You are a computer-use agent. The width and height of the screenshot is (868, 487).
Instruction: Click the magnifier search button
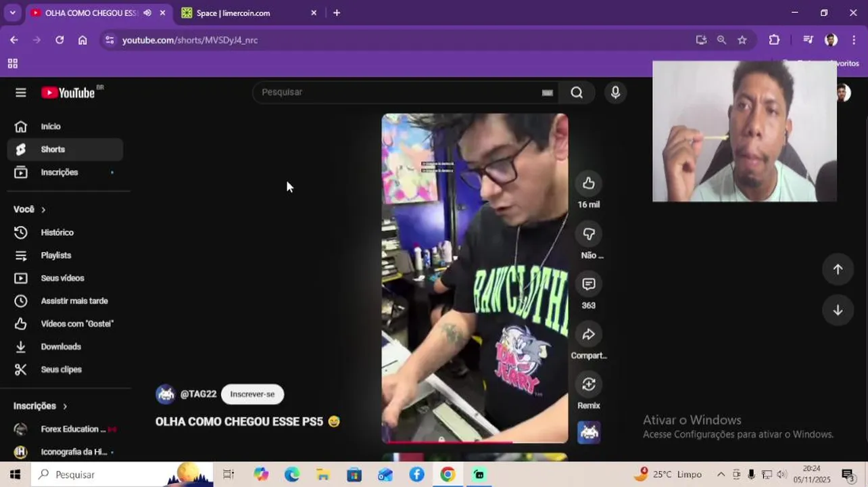[577, 93]
